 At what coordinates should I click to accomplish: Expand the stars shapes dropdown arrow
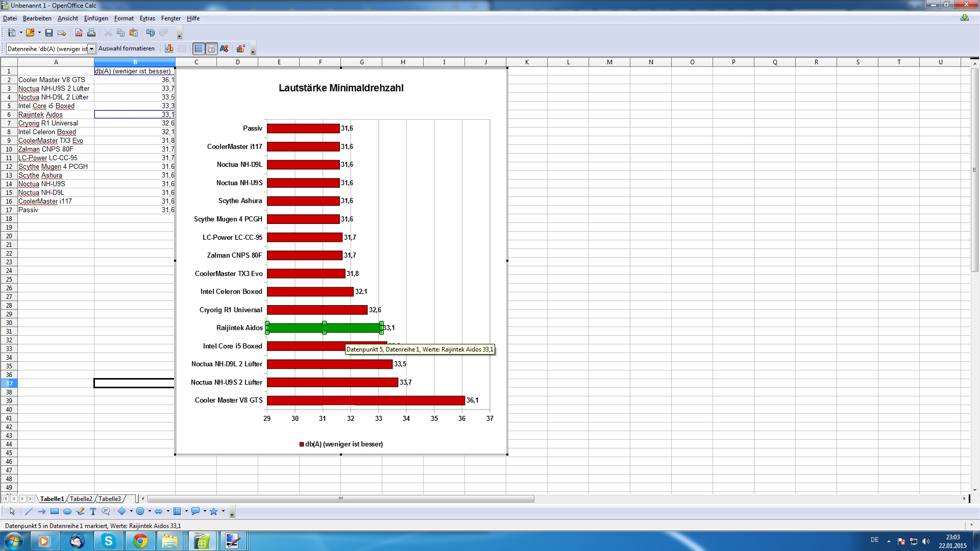coord(223,511)
